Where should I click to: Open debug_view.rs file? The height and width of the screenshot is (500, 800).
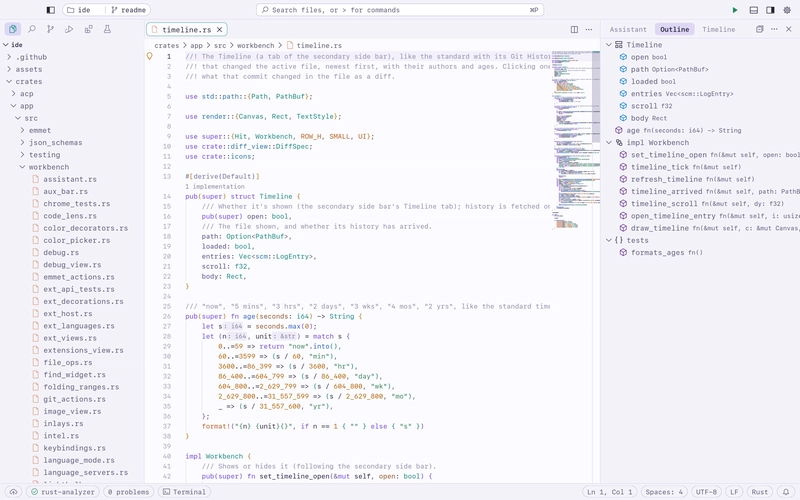tap(71, 265)
